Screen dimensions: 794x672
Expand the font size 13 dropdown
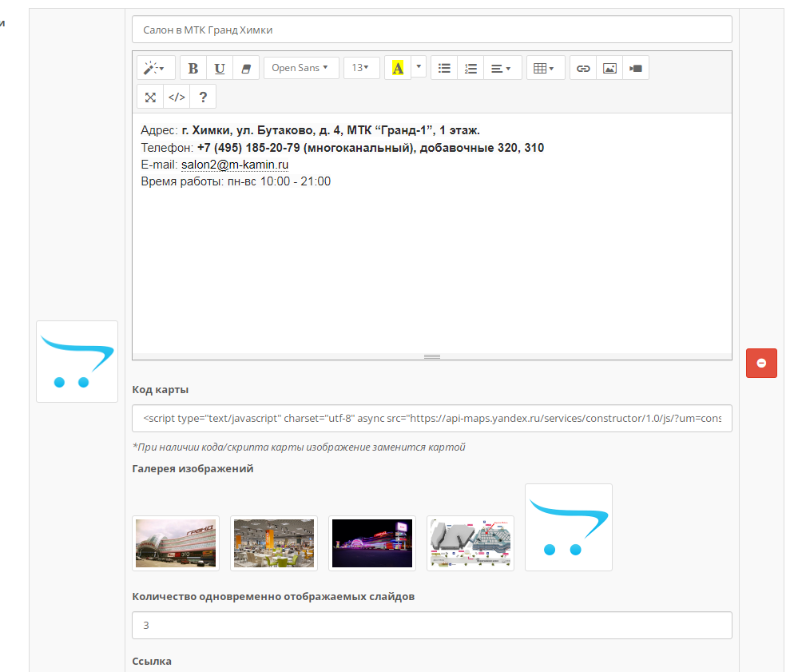pyautogui.click(x=361, y=69)
